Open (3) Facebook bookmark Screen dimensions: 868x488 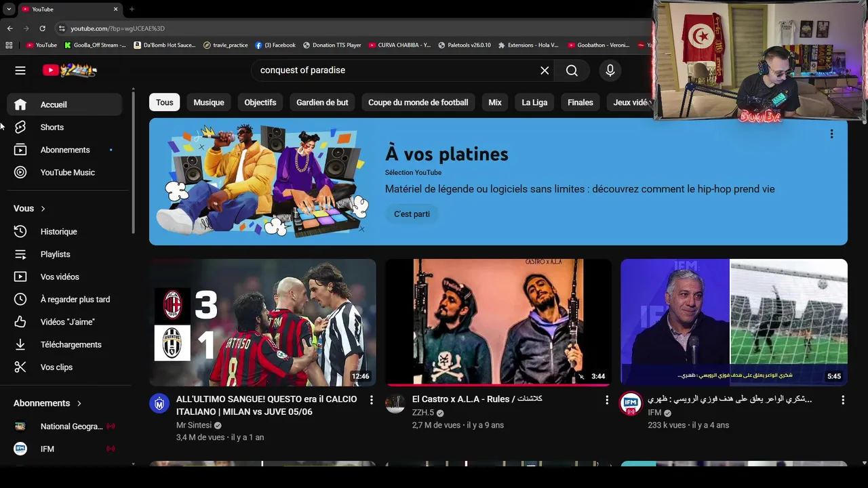(x=275, y=45)
